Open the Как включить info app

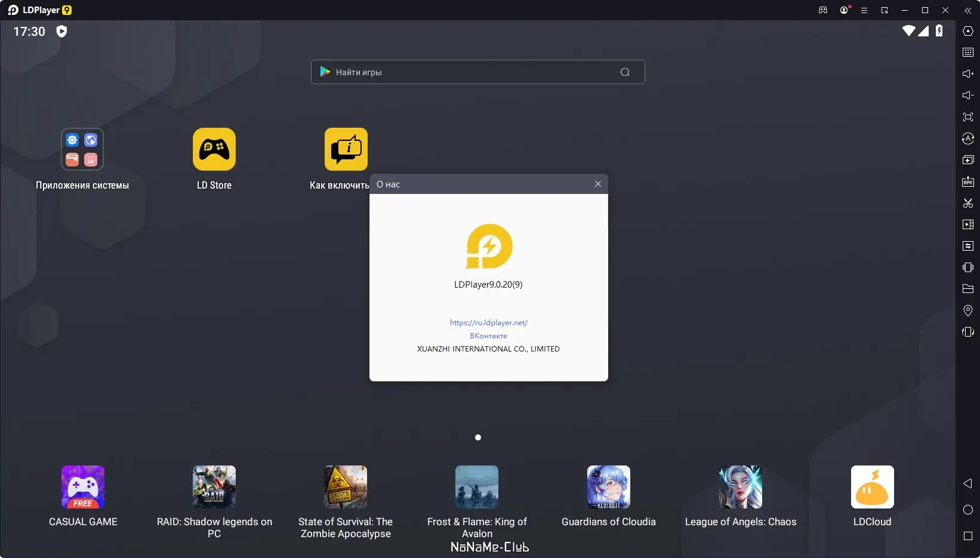pyautogui.click(x=346, y=149)
